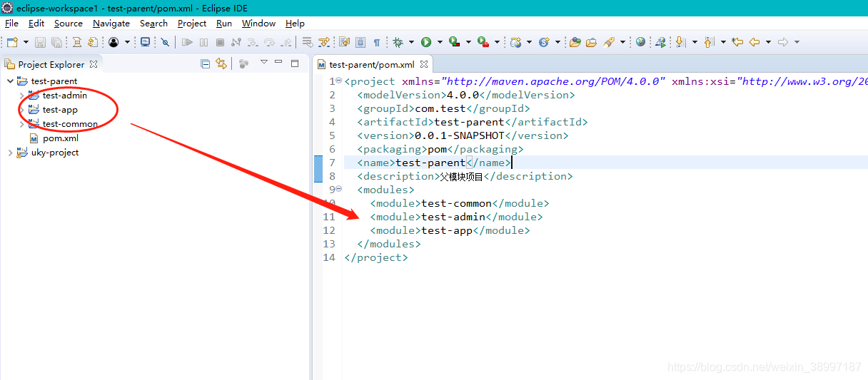Screen dimensions: 868x380
Task: Maximize the Project Explorer panel
Action: pyautogui.click(x=295, y=63)
